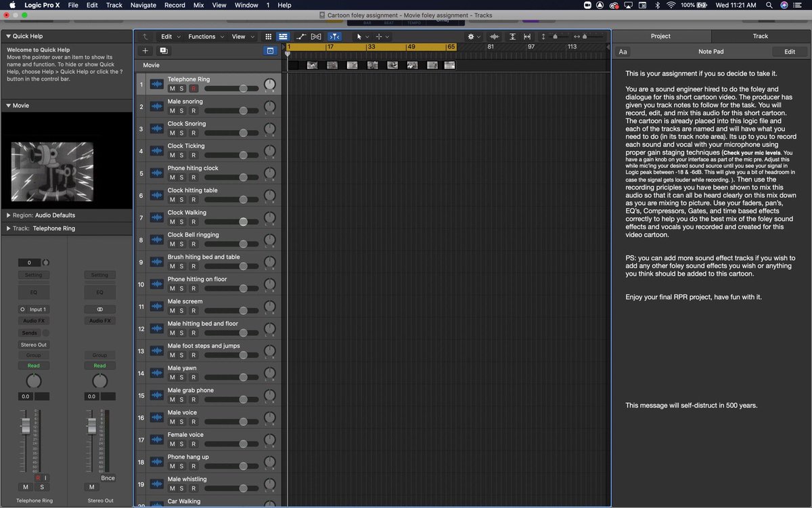This screenshot has height=508, width=812.
Task: Open the Window menu
Action: (x=246, y=5)
